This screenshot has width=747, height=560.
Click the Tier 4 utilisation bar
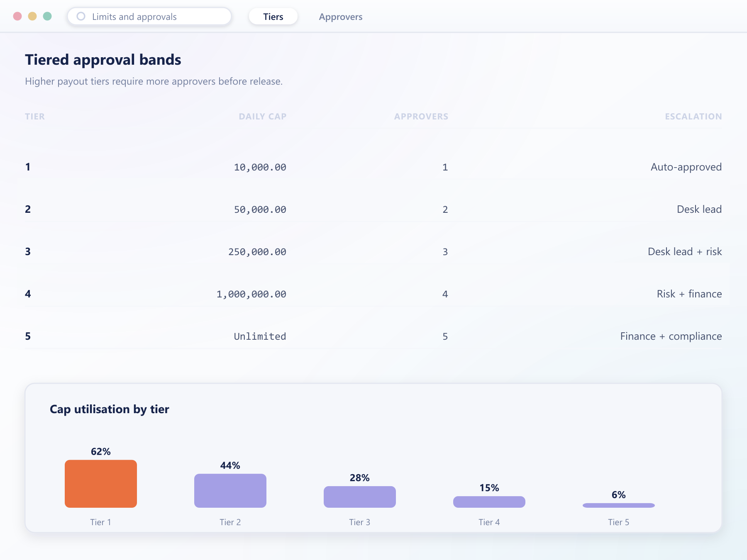click(x=489, y=502)
